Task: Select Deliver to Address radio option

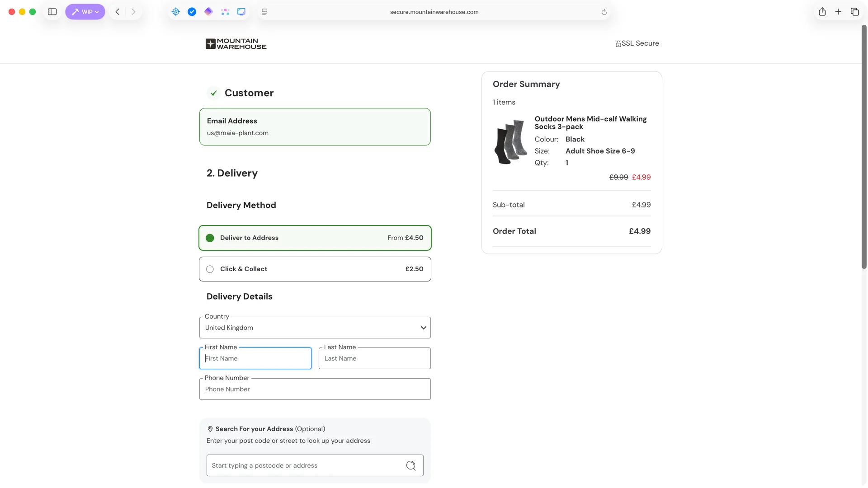Action: (210, 238)
